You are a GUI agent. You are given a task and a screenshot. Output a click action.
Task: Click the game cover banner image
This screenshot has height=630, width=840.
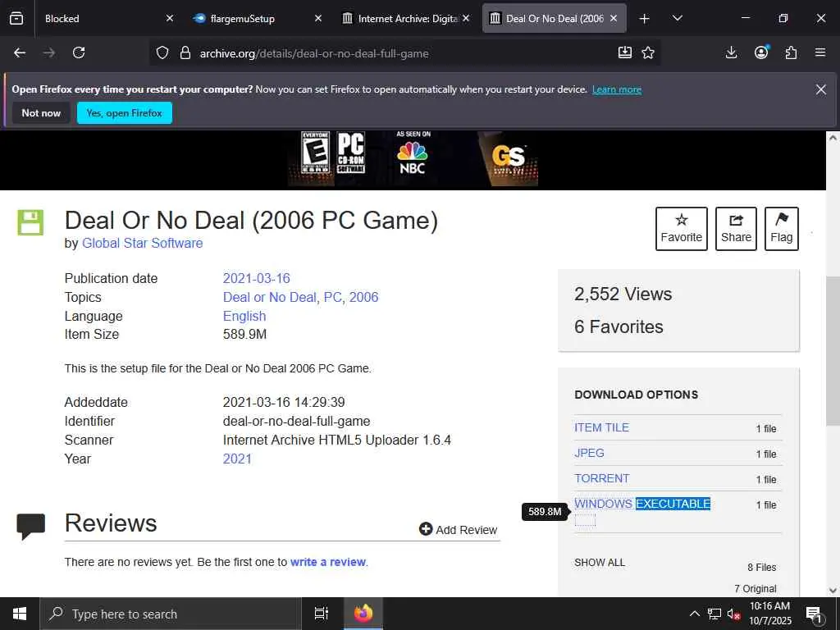pos(413,159)
